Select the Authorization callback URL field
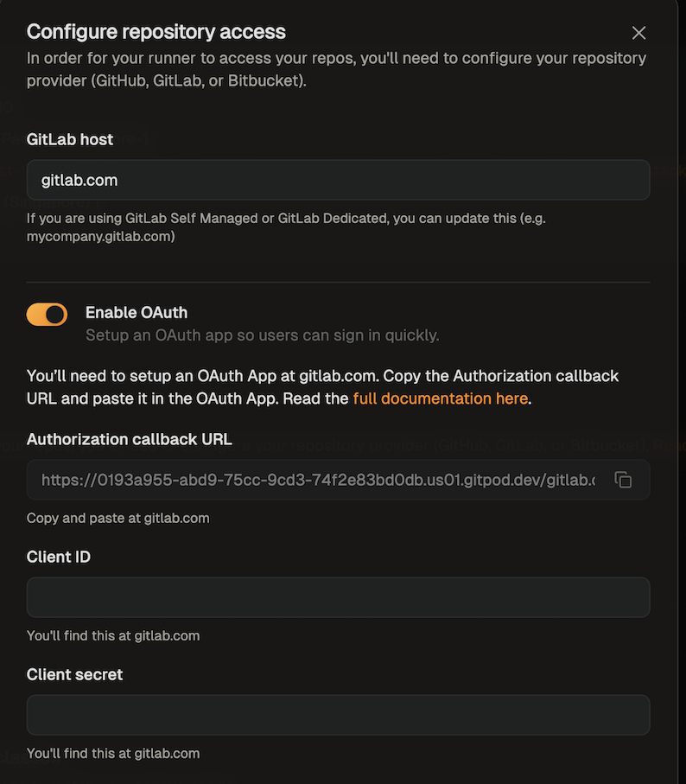Screen dimensions: 686x784 [x=318, y=480]
